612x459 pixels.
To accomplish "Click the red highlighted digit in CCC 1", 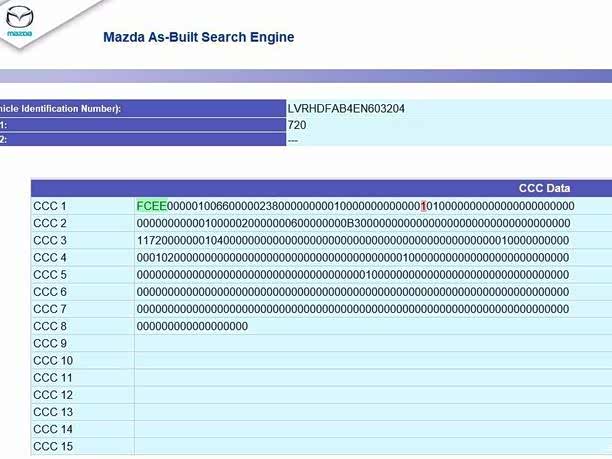I will point(424,206).
